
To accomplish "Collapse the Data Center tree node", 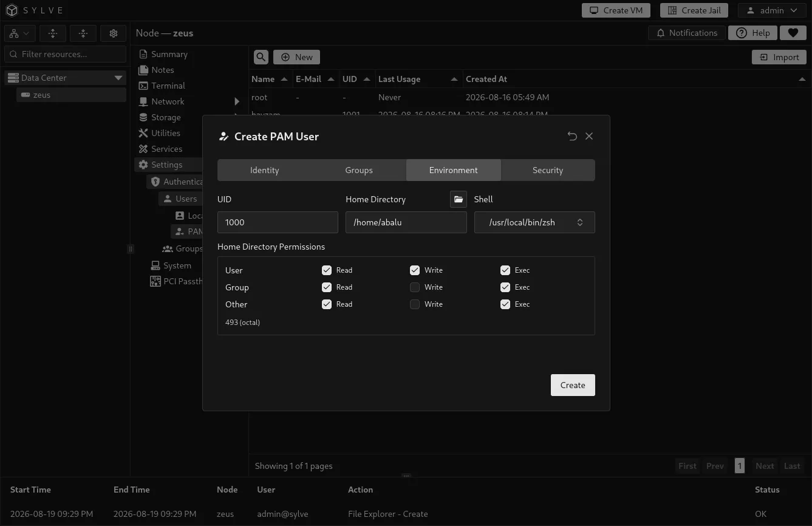I will coord(118,78).
